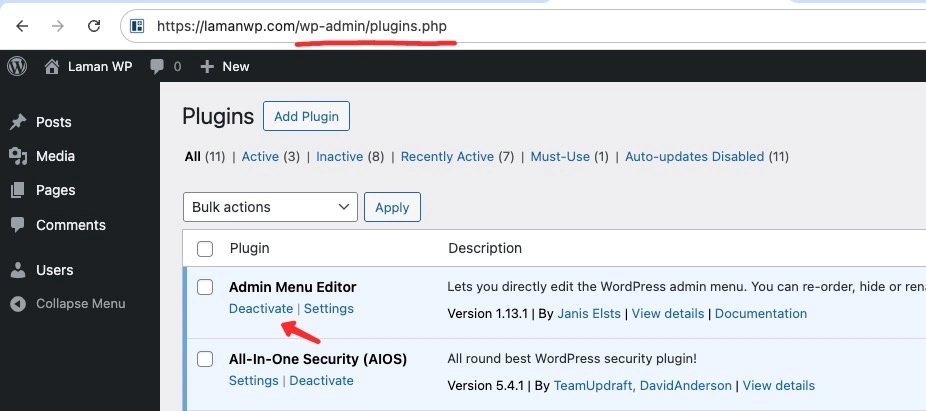
Task: Click the Plugin column header
Action: pyautogui.click(x=249, y=249)
